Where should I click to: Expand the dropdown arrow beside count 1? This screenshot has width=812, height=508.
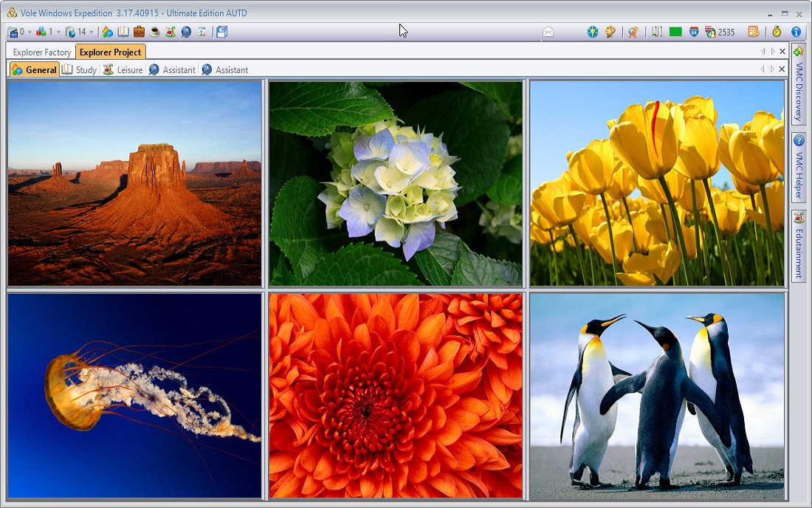click(x=58, y=32)
